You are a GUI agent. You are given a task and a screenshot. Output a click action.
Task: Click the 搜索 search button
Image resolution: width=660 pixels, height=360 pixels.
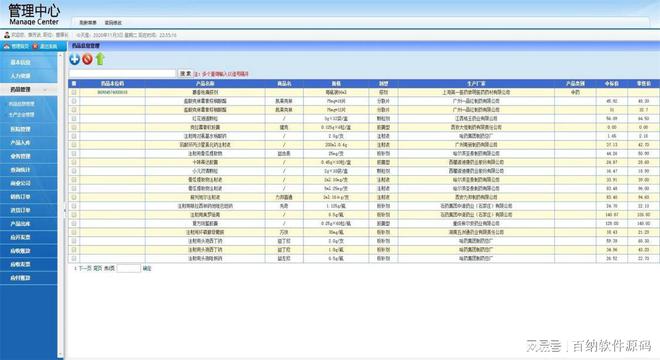185,74
